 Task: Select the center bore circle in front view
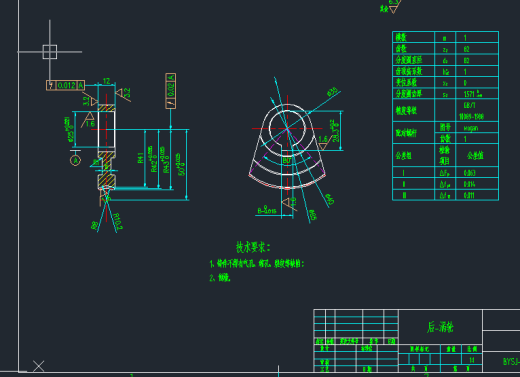(287, 128)
